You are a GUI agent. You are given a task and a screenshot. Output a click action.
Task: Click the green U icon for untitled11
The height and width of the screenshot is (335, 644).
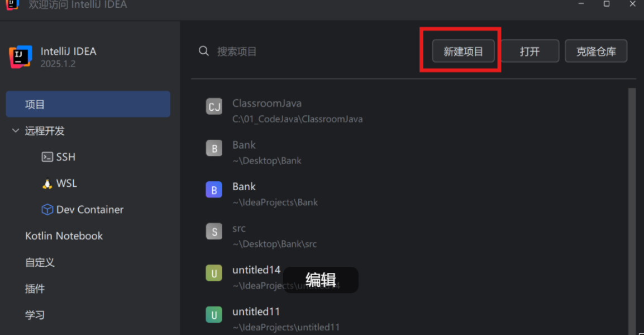[214, 315]
